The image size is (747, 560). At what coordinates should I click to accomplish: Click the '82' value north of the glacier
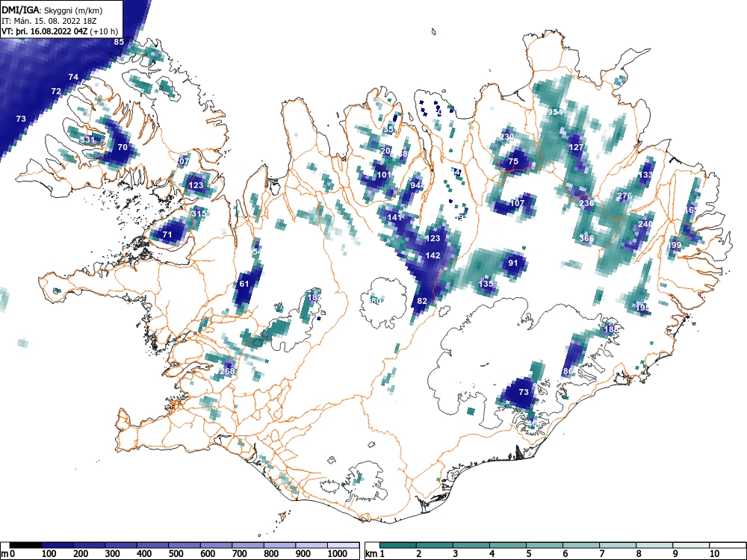click(422, 301)
